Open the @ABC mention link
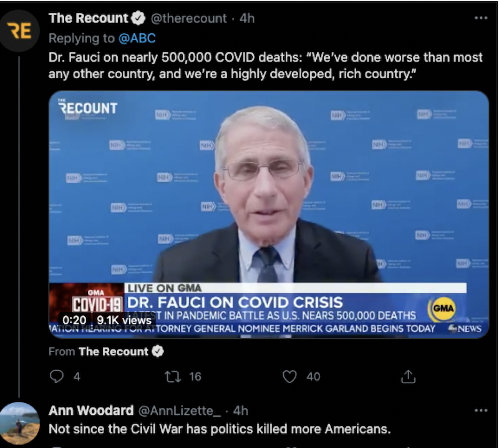Viewport: 499px width, 448px height. point(137,39)
